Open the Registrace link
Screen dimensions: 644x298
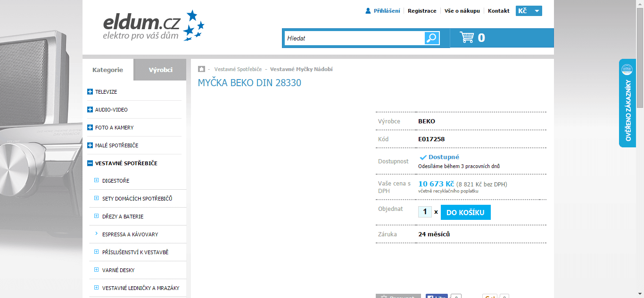click(422, 11)
